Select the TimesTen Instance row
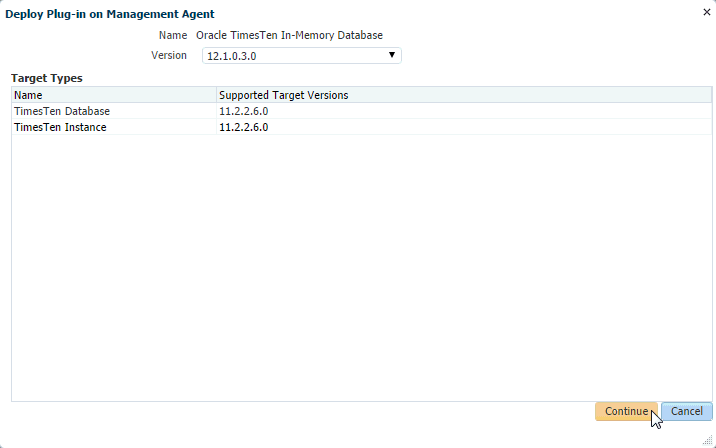 coord(361,127)
